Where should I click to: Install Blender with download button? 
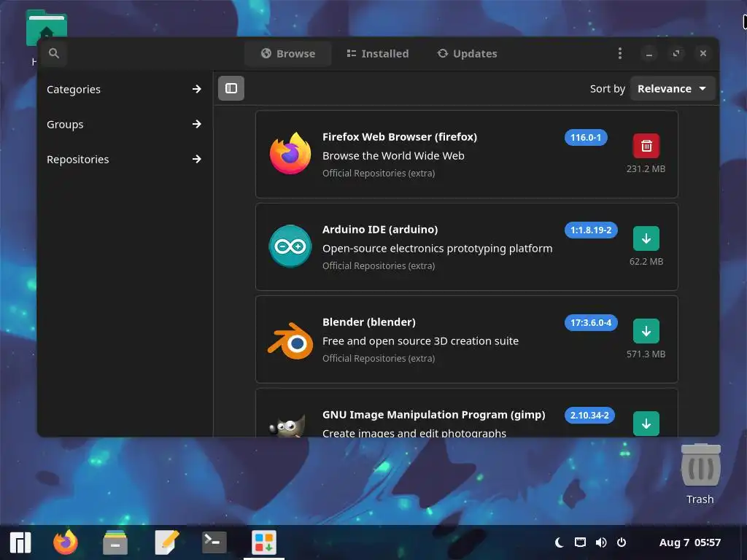[x=646, y=331]
